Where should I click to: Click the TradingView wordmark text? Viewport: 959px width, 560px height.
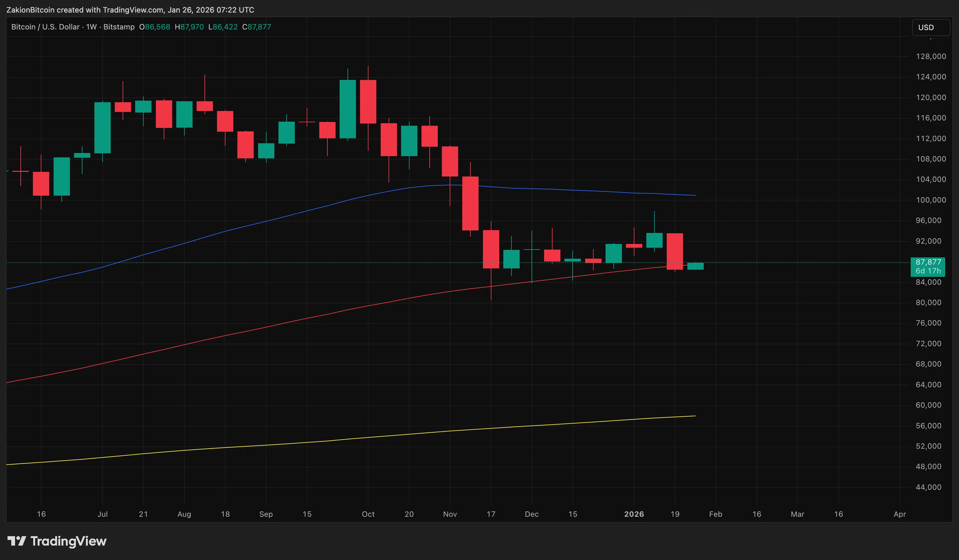click(x=68, y=541)
